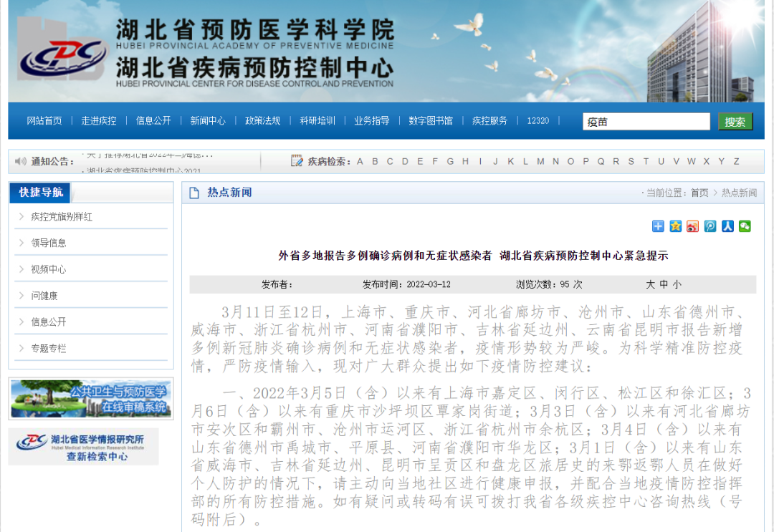Open the 公共卫生与预防医学 banner
Image resolution: width=774 pixels, height=532 pixels.
pyautogui.click(x=91, y=399)
